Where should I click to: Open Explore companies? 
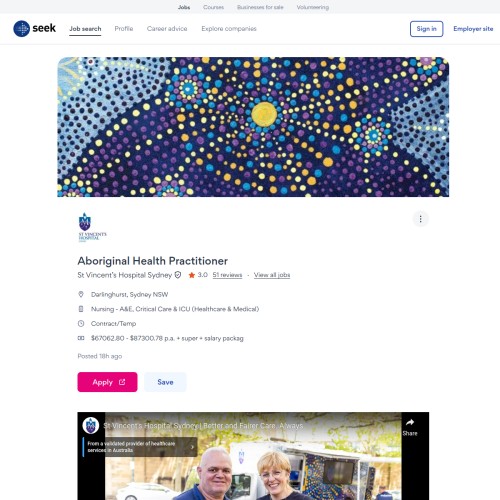229,29
